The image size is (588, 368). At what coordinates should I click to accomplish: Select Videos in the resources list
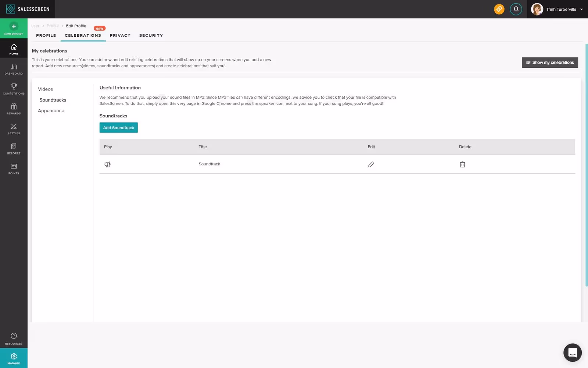(46, 89)
